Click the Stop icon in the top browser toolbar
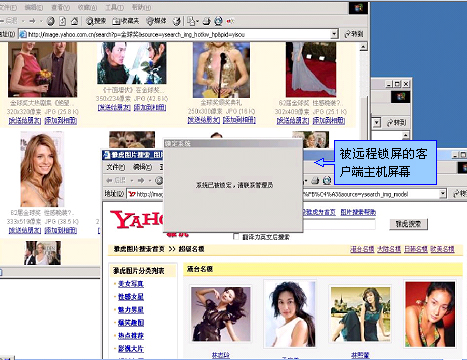This screenshot has width=467, height=360. click(51, 21)
